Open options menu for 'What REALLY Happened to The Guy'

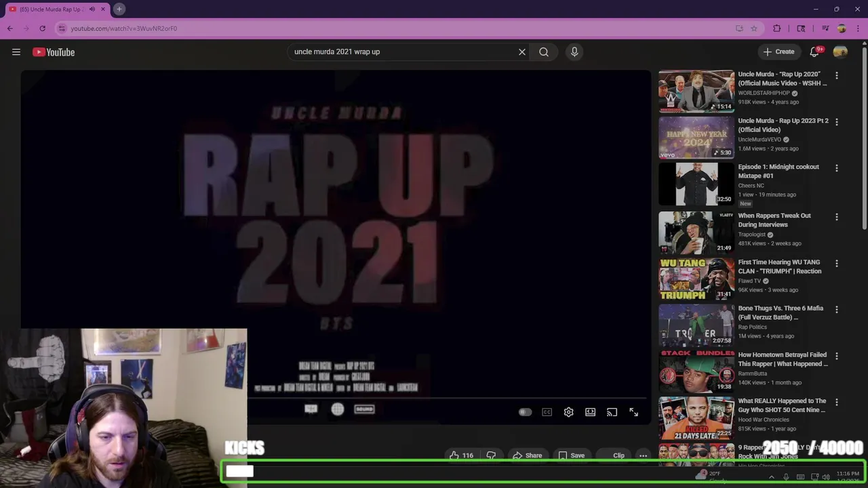[x=837, y=402]
